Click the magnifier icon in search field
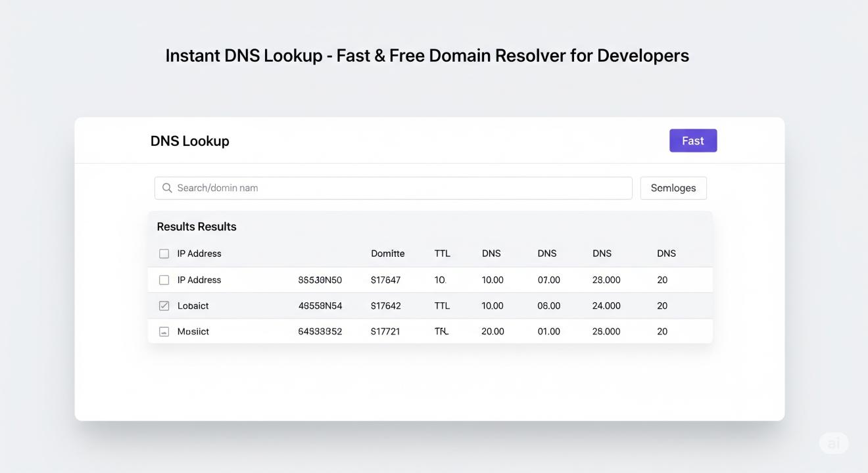 tap(167, 188)
